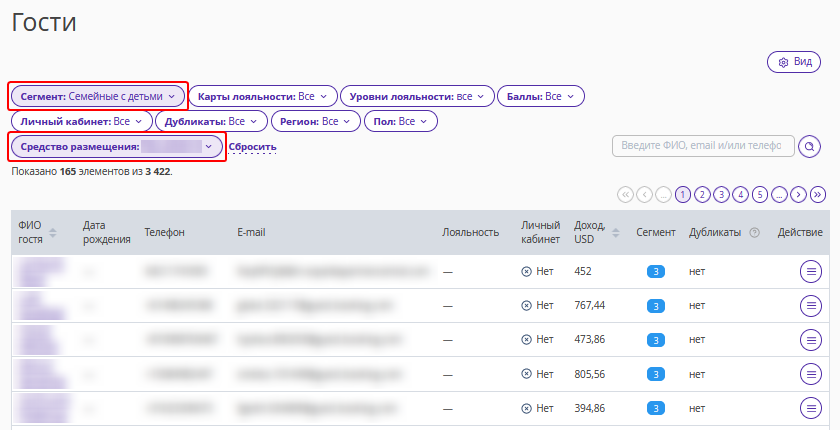The width and height of the screenshot is (840, 430).
Task: Go to the last page of results
Action: point(817,194)
